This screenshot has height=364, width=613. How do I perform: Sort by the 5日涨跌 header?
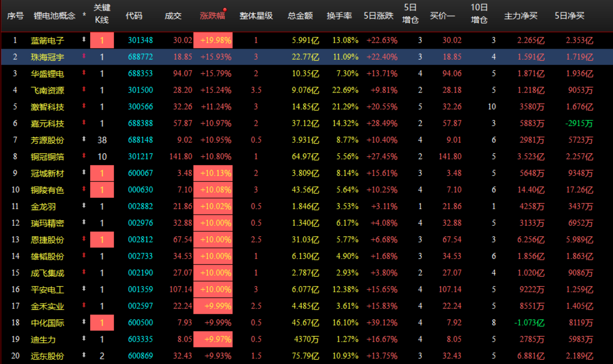pos(379,16)
